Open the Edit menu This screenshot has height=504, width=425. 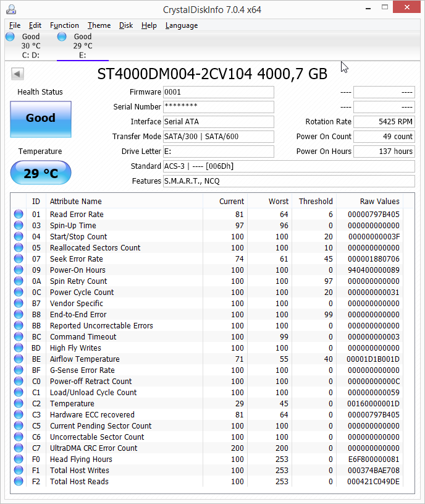pyautogui.click(x=35, y=25)
